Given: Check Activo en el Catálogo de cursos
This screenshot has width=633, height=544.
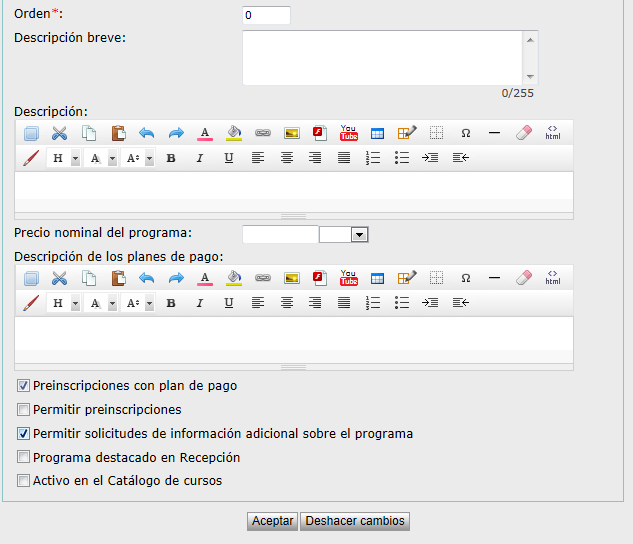Looking at the screenshot, I should pos(23,481).
